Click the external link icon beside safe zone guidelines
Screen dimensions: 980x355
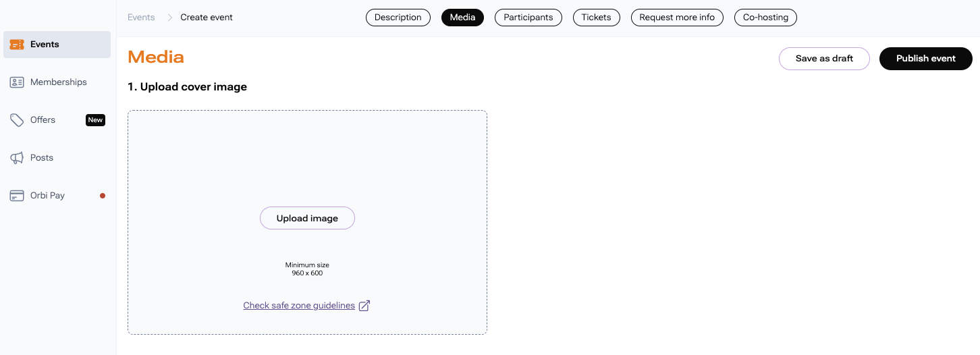[x=364, y=306]
